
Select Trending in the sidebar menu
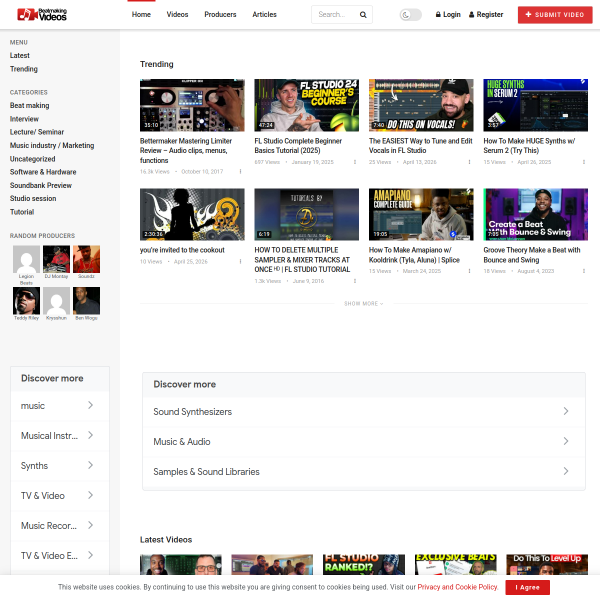24,69
